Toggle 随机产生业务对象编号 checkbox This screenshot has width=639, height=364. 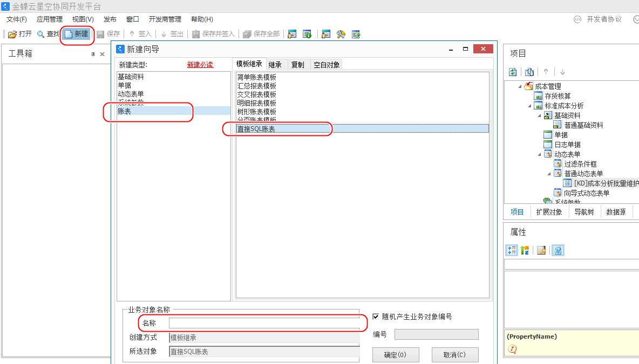click(376, 317)
